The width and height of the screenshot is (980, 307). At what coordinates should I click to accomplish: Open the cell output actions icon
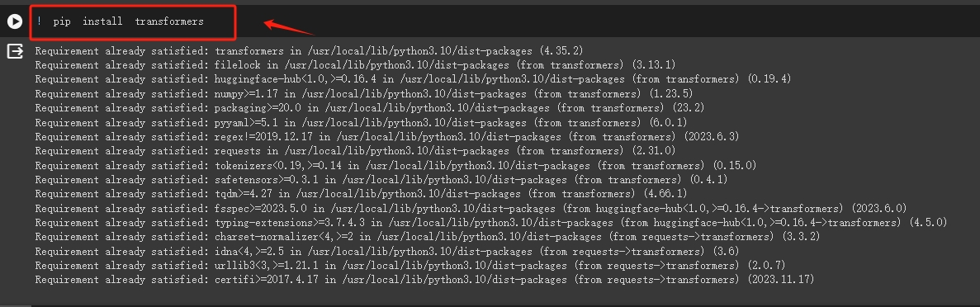click(15, 51)
